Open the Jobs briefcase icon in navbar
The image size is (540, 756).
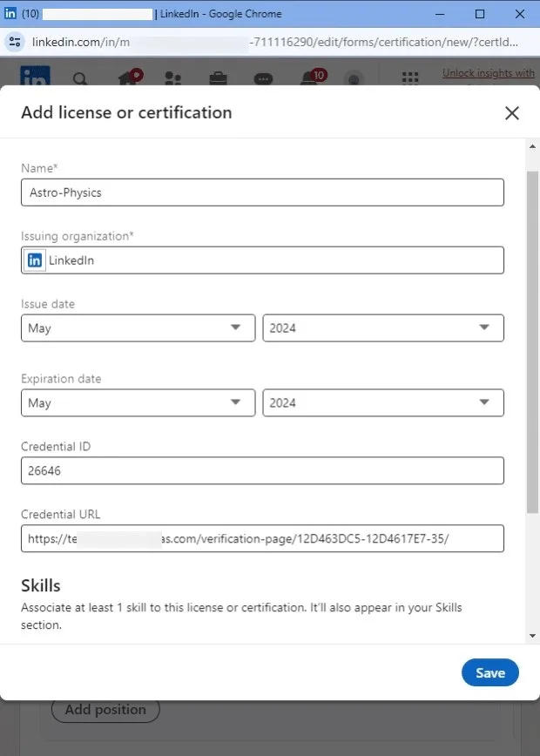[218, 78]
